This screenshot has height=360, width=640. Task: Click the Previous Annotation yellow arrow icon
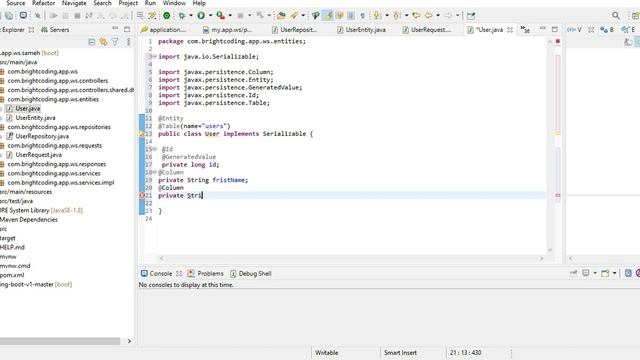[397, 16]
